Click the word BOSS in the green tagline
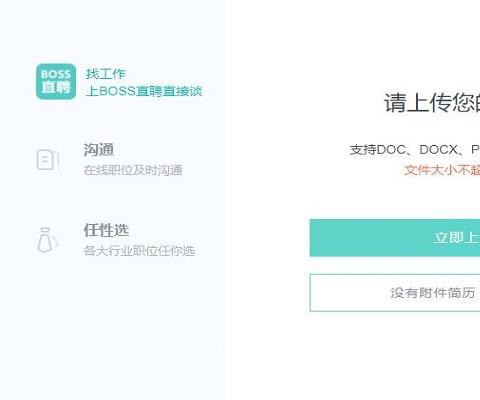The height and width of the screenshot is (400, 480). click(117, 91)
